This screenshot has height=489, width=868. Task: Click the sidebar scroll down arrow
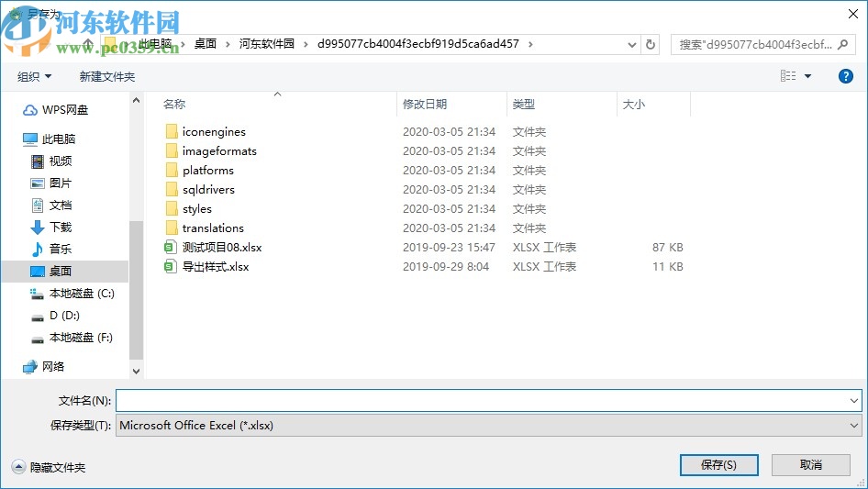pos(136,371)
